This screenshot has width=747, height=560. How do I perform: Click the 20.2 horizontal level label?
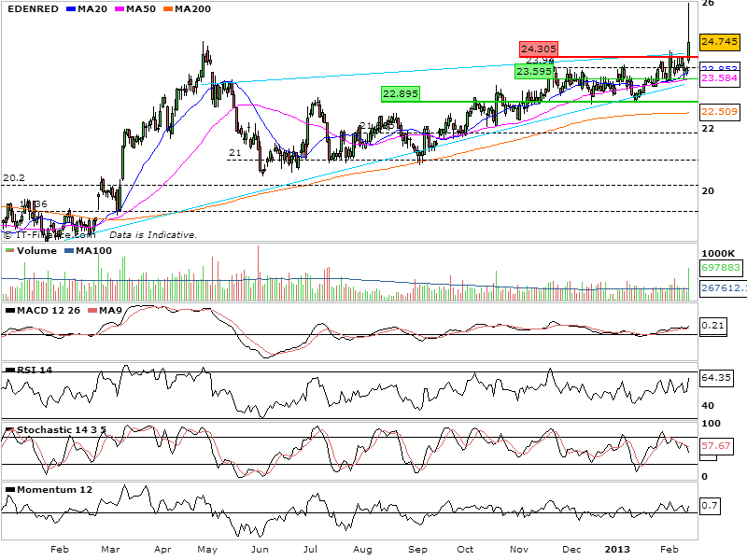tap(14, 178)
